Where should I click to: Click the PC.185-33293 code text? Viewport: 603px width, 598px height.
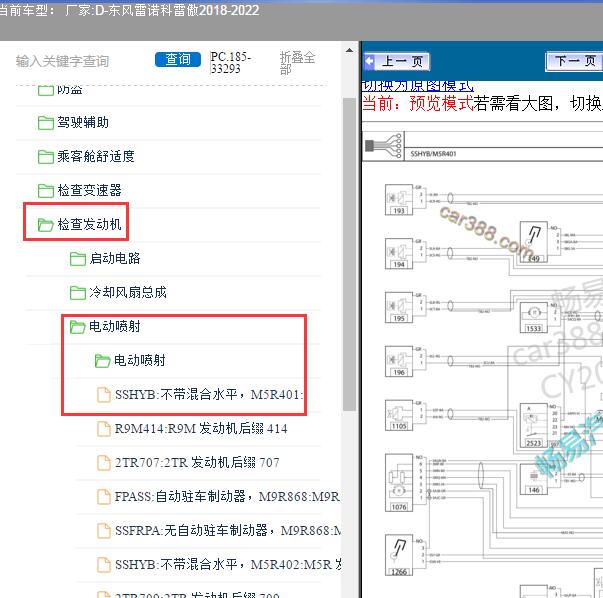(230, 63)
